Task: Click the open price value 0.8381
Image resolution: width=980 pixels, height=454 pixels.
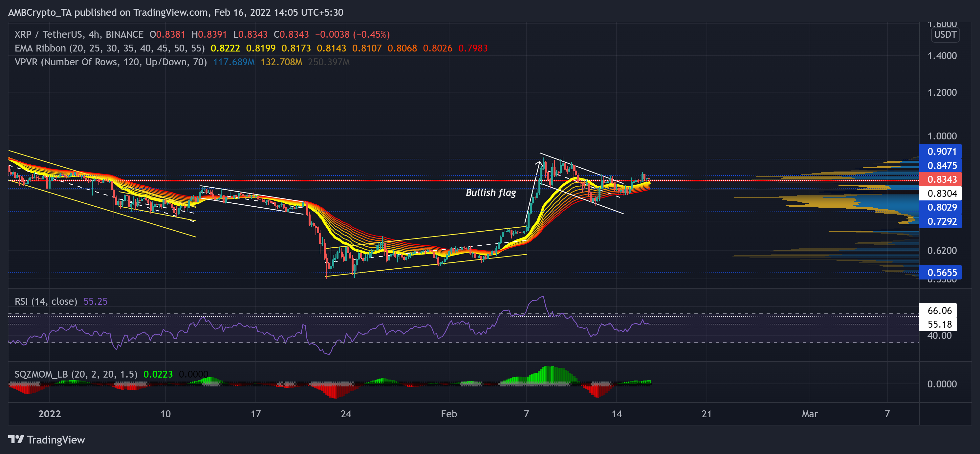Action: (x=170, y=34)
